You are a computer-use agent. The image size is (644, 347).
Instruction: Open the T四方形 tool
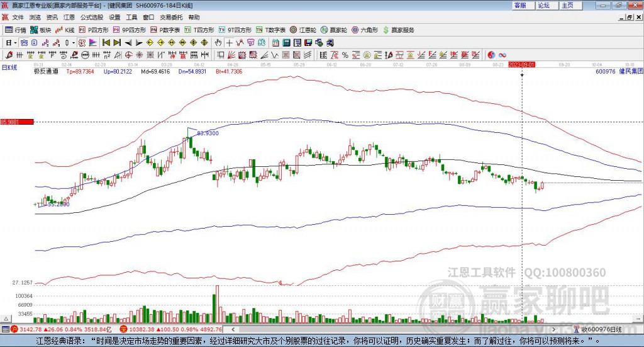(x=199, y=30)
